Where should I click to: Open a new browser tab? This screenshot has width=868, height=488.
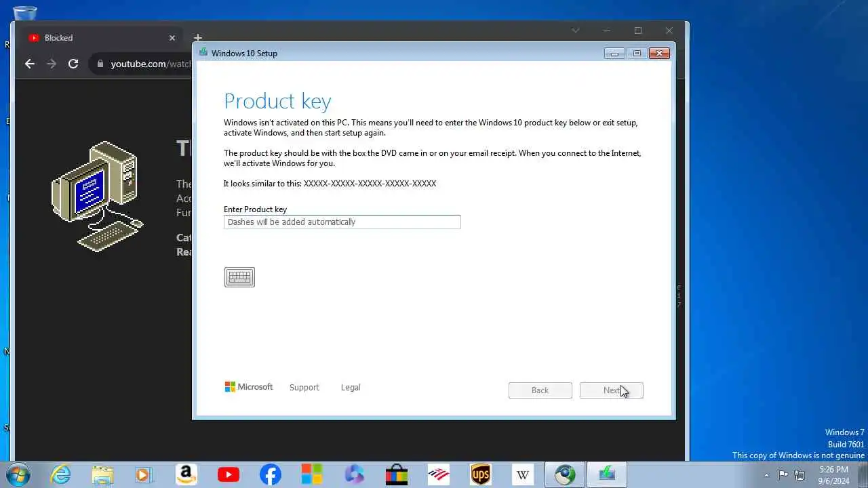click(x=197, y=38)
